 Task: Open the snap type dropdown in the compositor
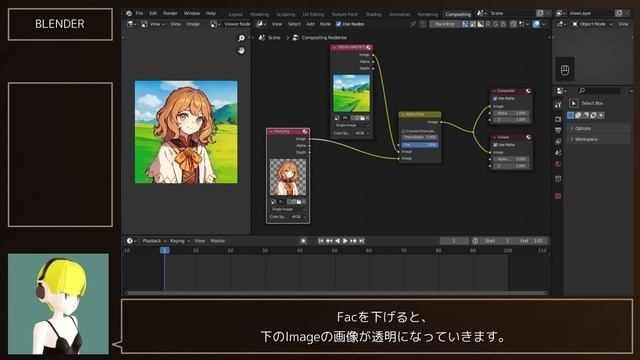[x=524, y=24]
